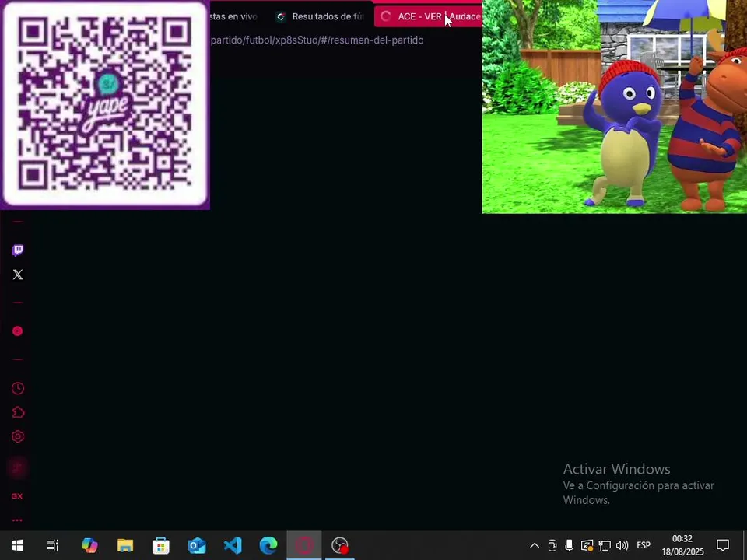
Task: Click the Backyardigans cartoon video overlay
Action: [x=615, y=107]
